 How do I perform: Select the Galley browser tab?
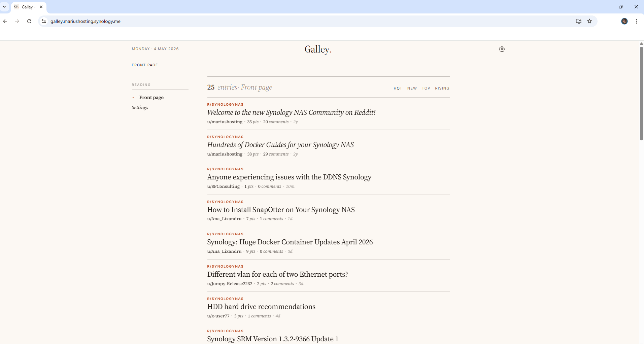28,7
